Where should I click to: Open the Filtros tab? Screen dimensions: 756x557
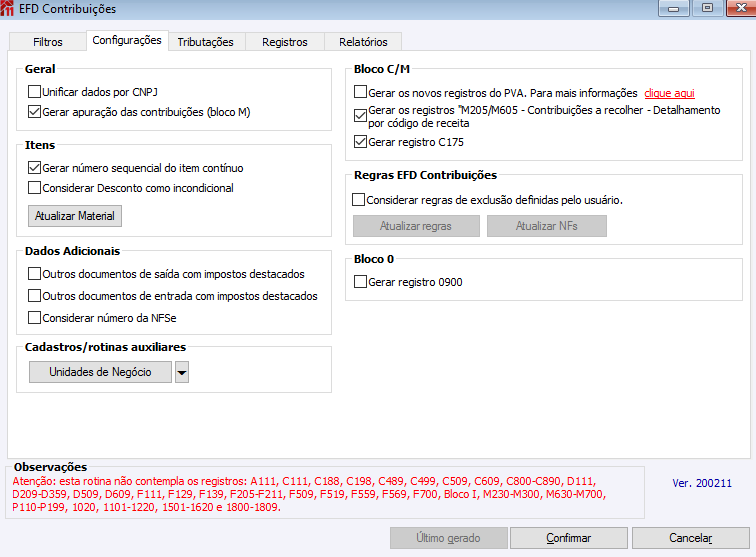point(48,42)
